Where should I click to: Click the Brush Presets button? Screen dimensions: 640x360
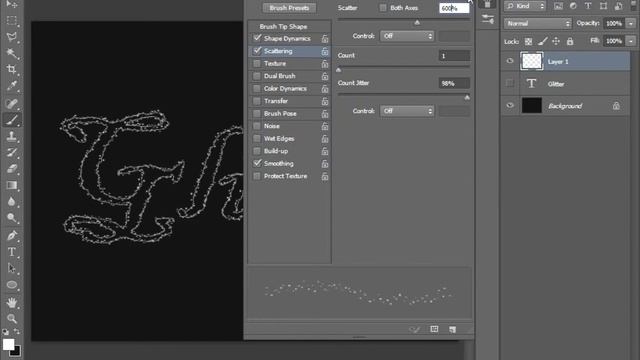(x=289, y=8)
